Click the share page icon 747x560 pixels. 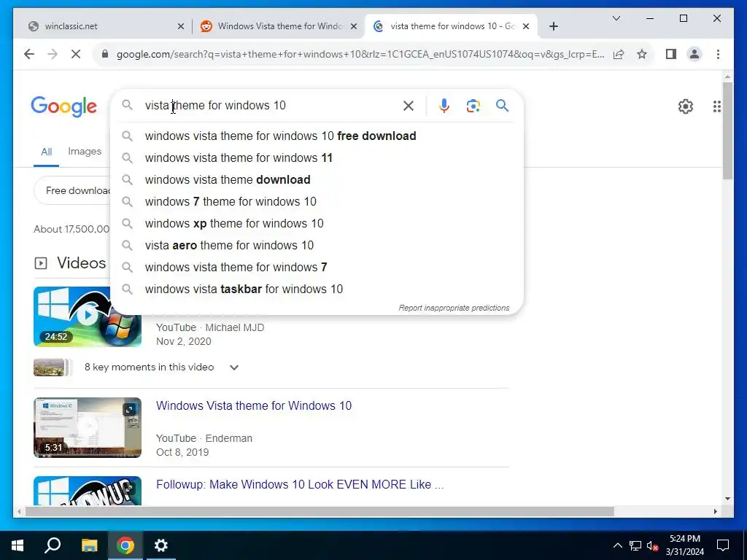[619, 54]
